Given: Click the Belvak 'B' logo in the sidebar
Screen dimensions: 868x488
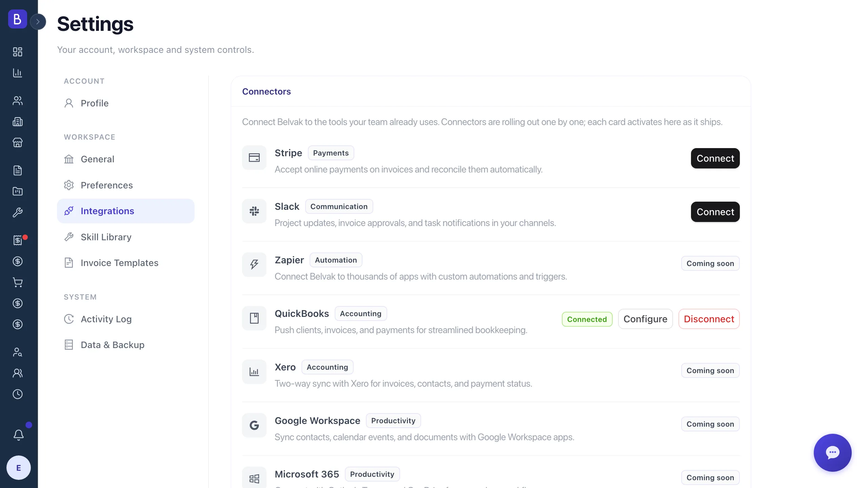Looking at the screenshot, I should pyautogui.click(x=17, y=19).
